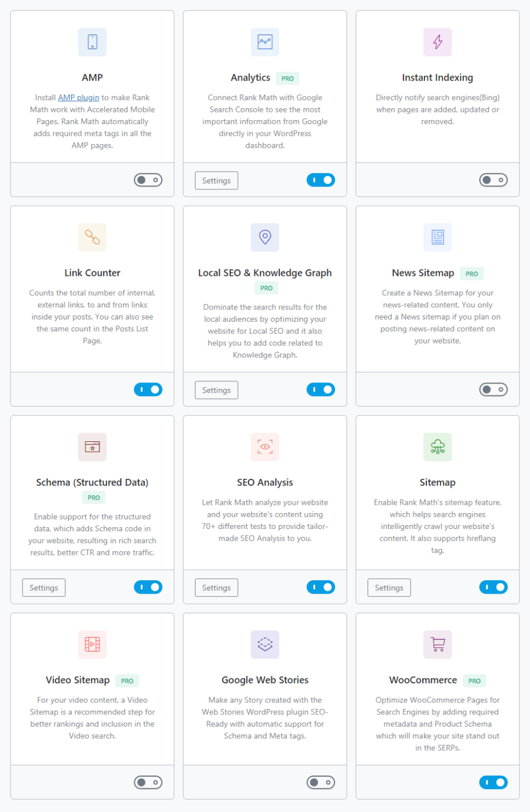Disable the Link Counter toggle
The width and height of the screenshot is (530, 812).
tap(148, 390)
